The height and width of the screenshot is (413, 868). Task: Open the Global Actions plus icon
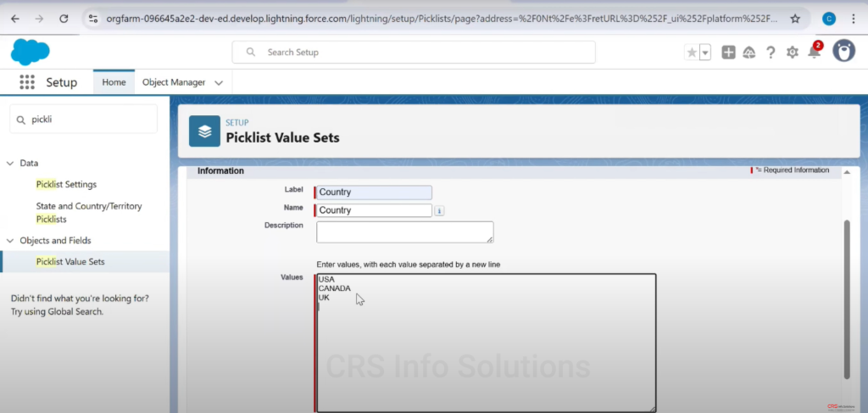(728, 53)
